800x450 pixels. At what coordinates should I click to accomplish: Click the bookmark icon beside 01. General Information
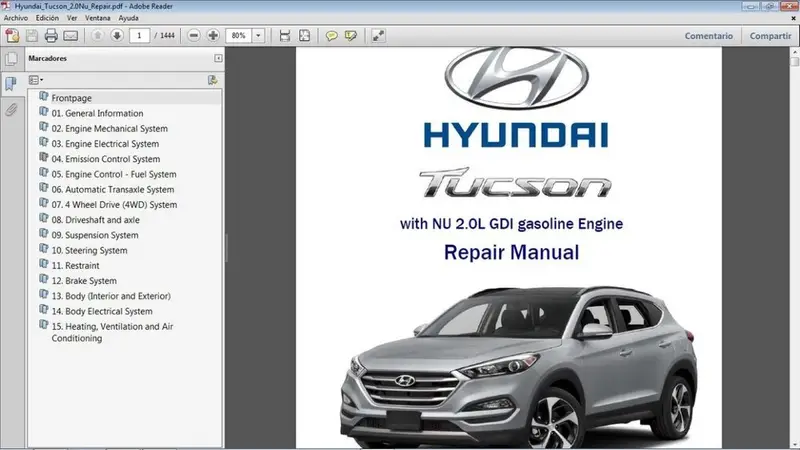44,112
